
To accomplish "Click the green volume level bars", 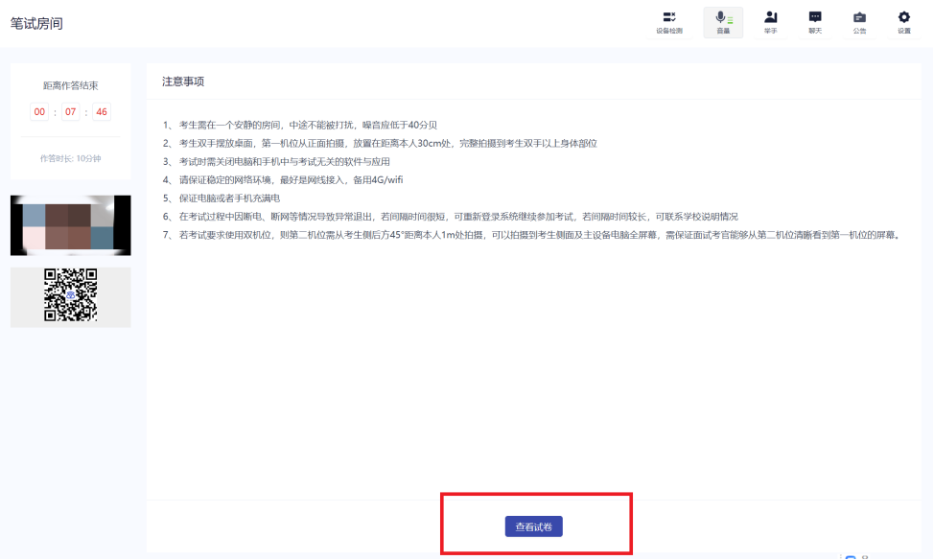I will [x=729, y=19].
